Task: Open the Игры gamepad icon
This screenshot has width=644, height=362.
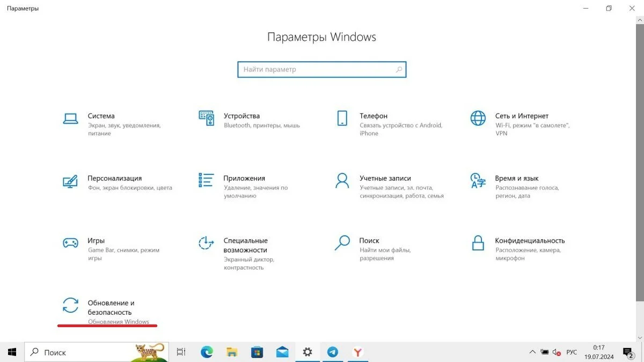Action: (x=70, y=243)
